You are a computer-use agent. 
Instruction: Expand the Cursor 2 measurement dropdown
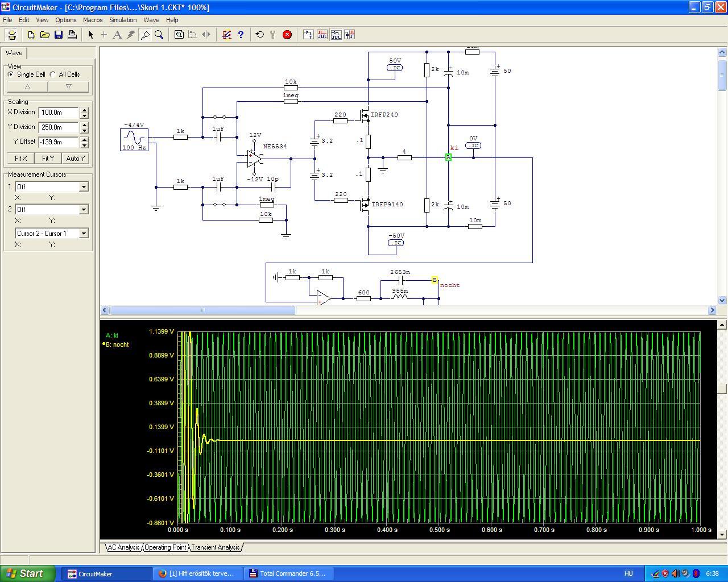(84, 210)
